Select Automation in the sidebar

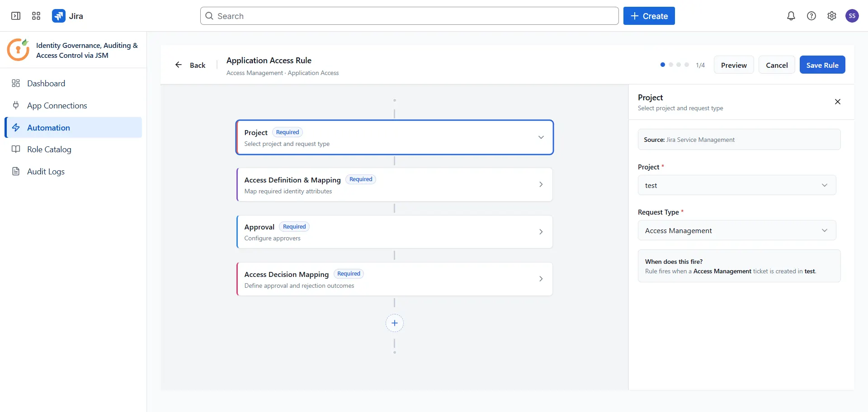[x=73, y=127]
